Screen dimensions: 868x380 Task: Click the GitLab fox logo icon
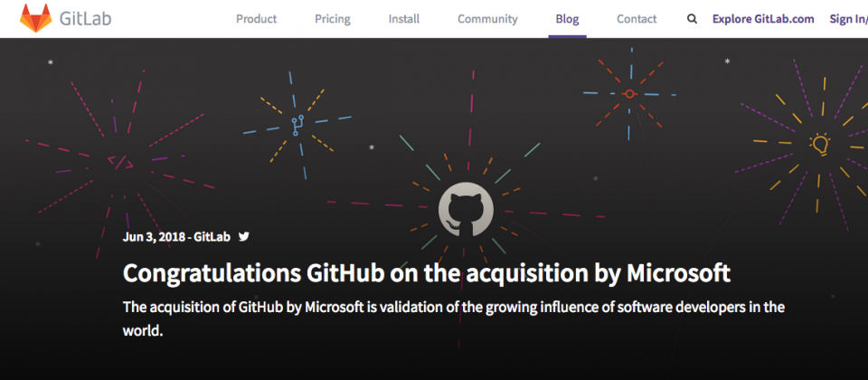coord(36,18)
